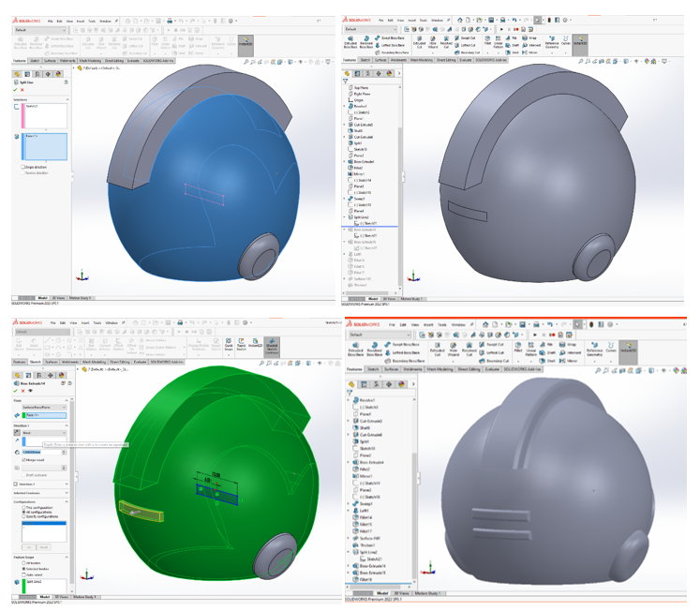Click the depth value input field

pos(45,452)
